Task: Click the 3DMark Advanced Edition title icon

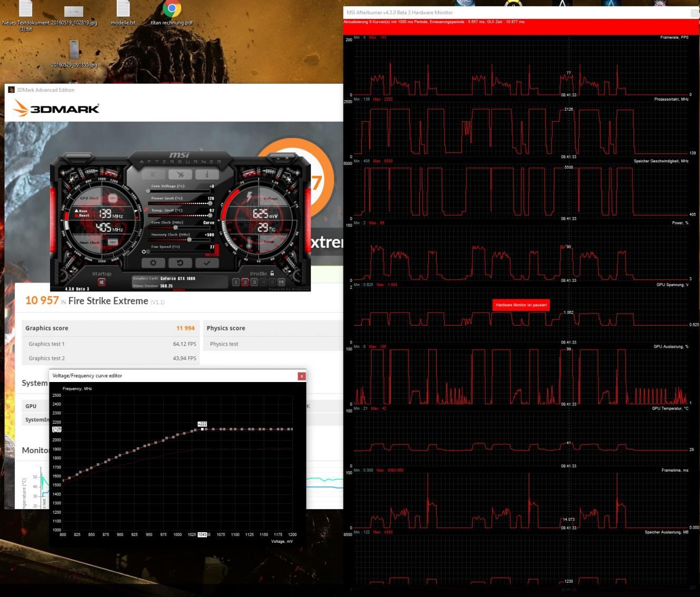Action: 11,90
